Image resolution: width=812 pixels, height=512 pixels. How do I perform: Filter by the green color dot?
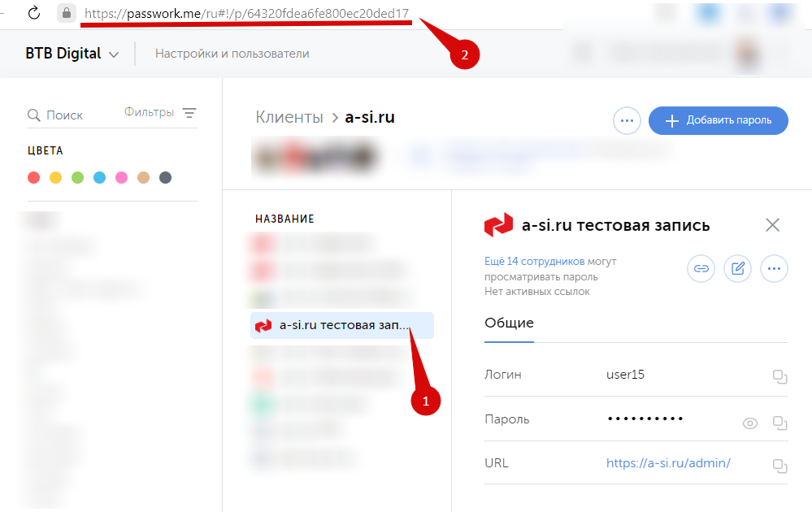coord(78,177)
